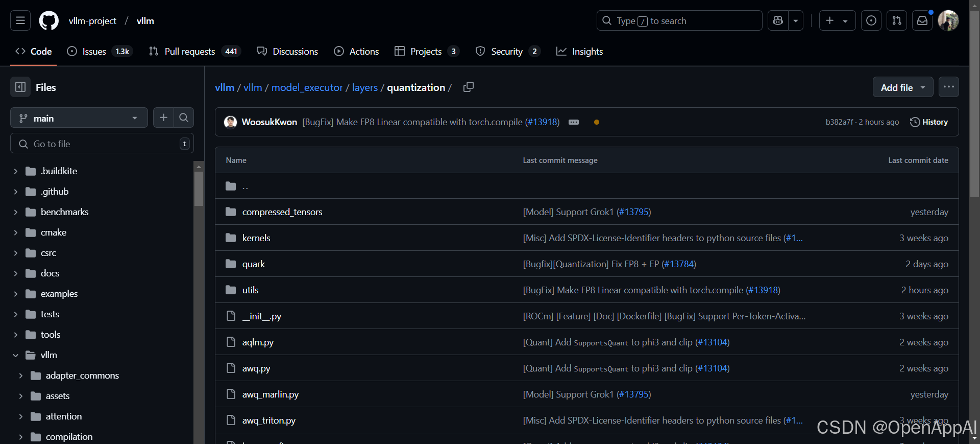980x444 pixels.
Task: Click file tree scrollbar thumb
Action: (x=199, y=189)
